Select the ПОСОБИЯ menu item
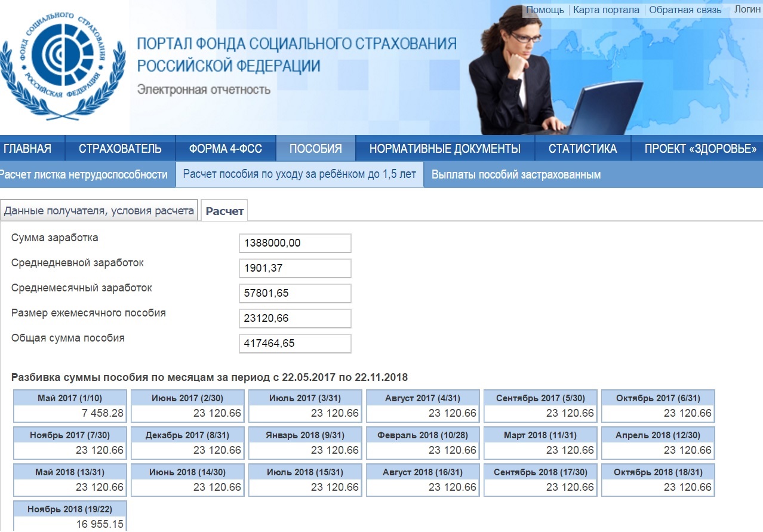The height and width of the screenshot is (532, 763). click(315, 149)
